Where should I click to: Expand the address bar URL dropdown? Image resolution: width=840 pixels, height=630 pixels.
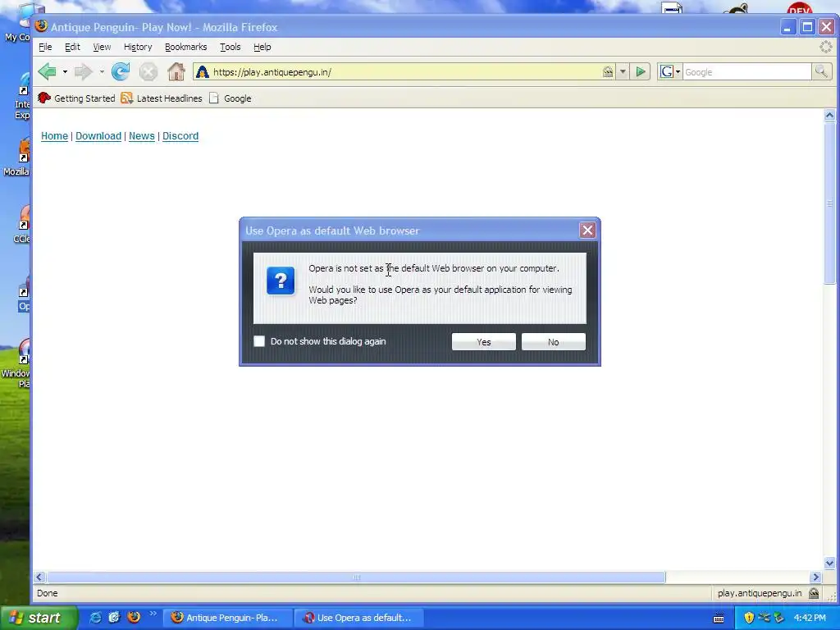(x=623, y=72)
